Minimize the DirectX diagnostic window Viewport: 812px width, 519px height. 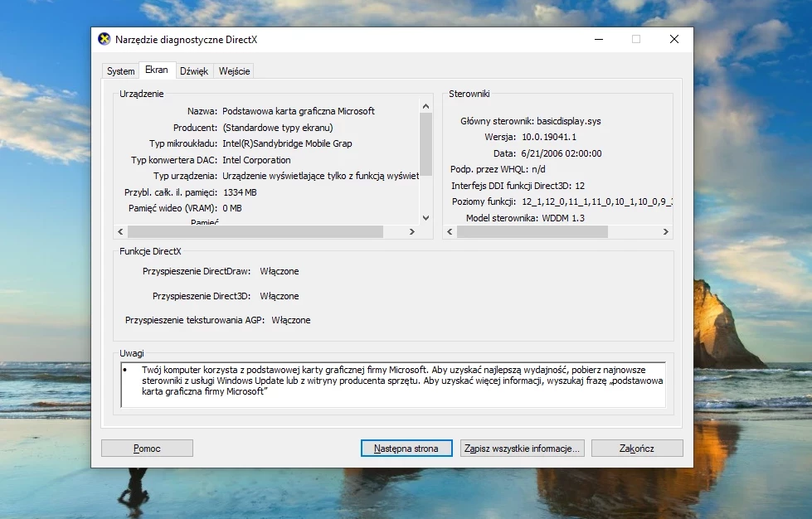point(599,39)
